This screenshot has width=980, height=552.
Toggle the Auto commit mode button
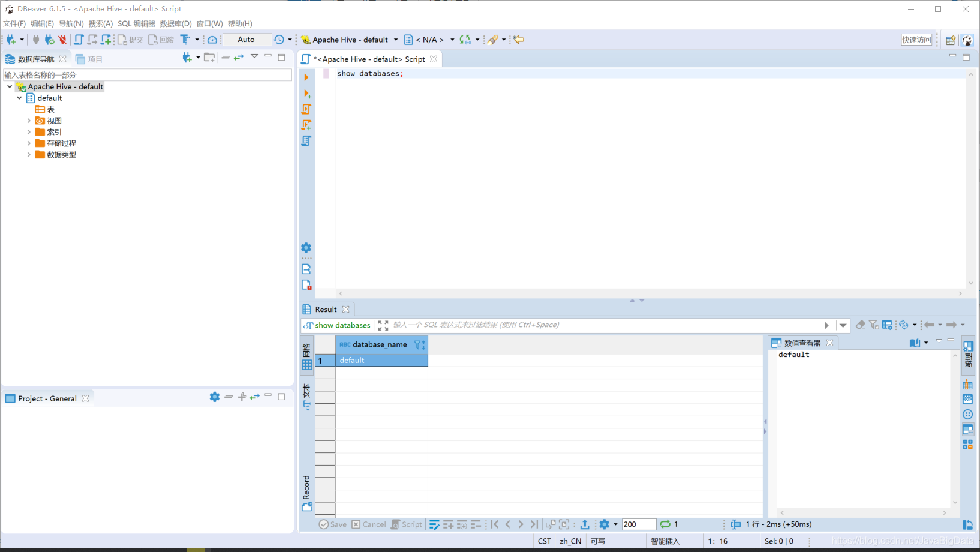coord(246,40)
